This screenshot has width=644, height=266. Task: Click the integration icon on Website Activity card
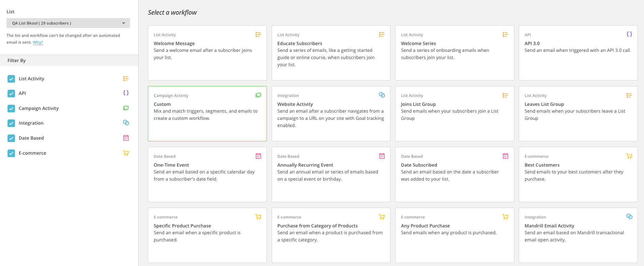[382, 95]
